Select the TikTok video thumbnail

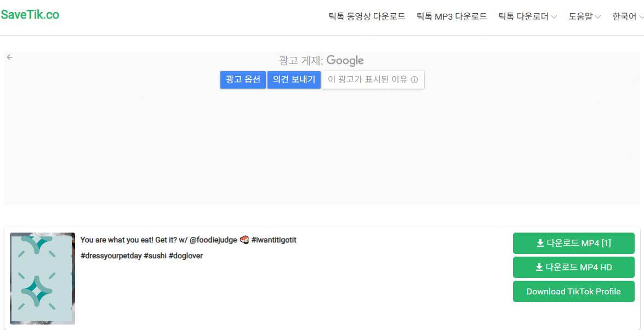tap(42, 278)
